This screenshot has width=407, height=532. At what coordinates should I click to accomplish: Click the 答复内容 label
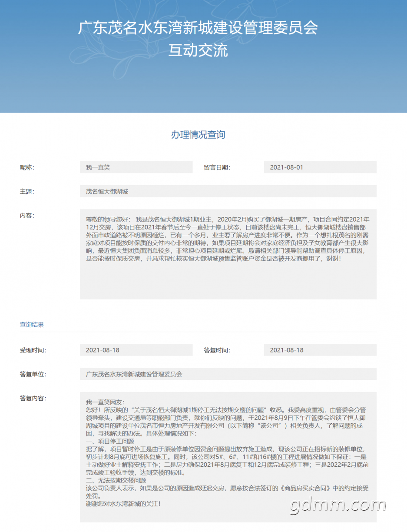coord(33,398)
